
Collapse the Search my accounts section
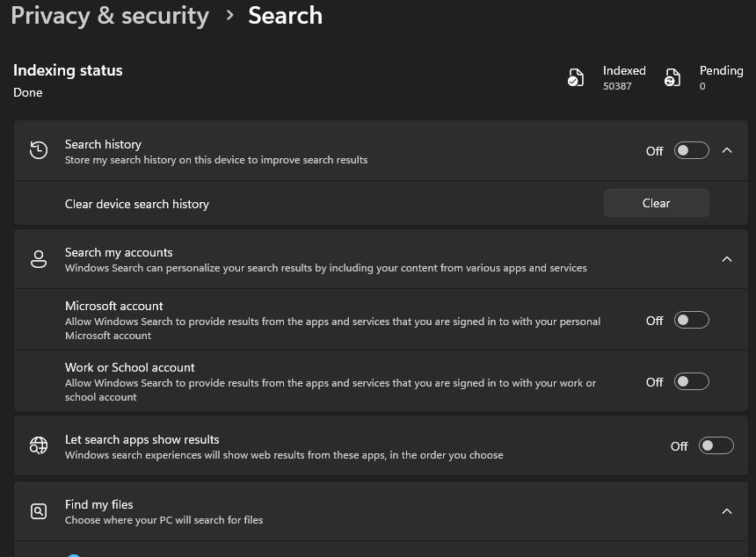[x=727, y=259]
